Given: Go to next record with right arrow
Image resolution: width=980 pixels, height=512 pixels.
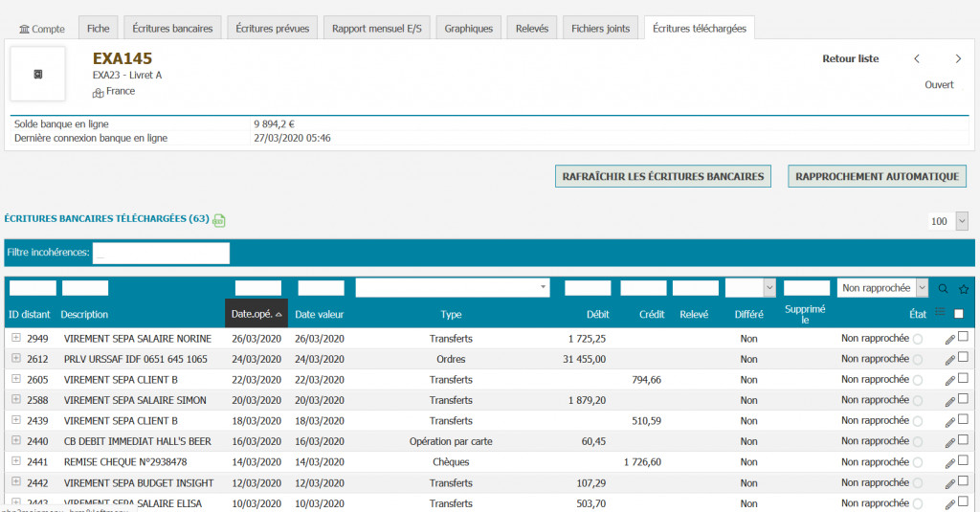Looking at the screenshot, I should (959, 59).
